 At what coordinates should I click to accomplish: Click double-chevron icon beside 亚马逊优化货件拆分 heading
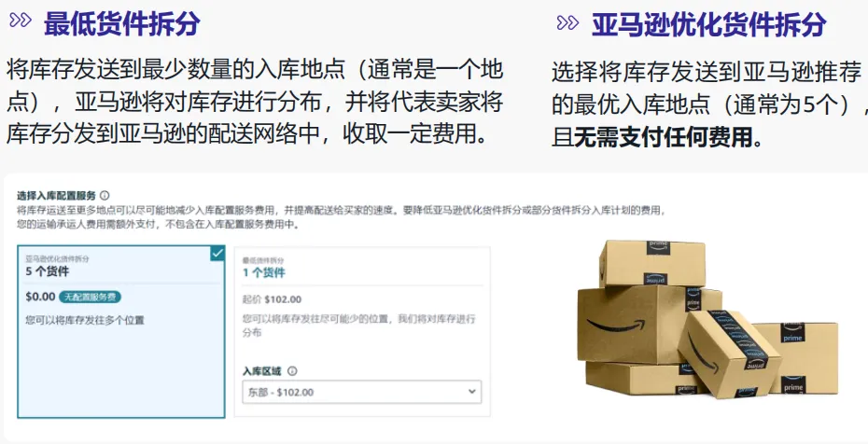[x=567, y=23]
